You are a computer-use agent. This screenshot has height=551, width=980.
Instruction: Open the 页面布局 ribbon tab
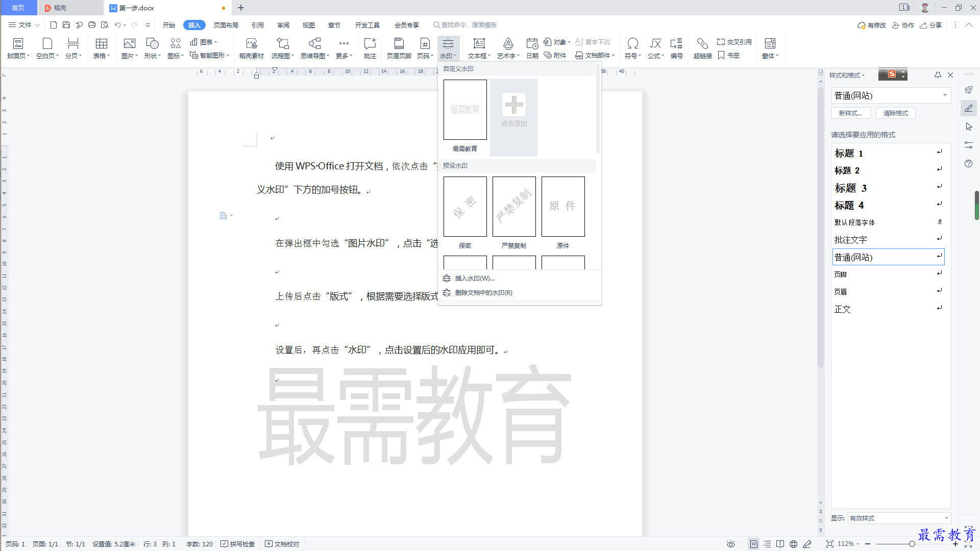pos(226,25)
